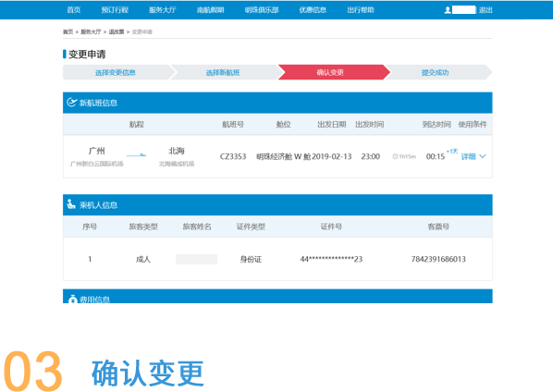
Task: Click the user profile icon in header
Action: (x=448, y=10)
